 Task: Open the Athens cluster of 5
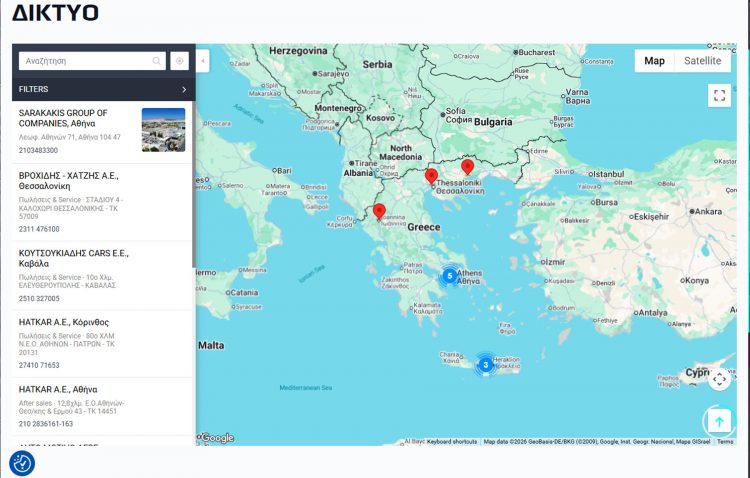coord(450,275)
